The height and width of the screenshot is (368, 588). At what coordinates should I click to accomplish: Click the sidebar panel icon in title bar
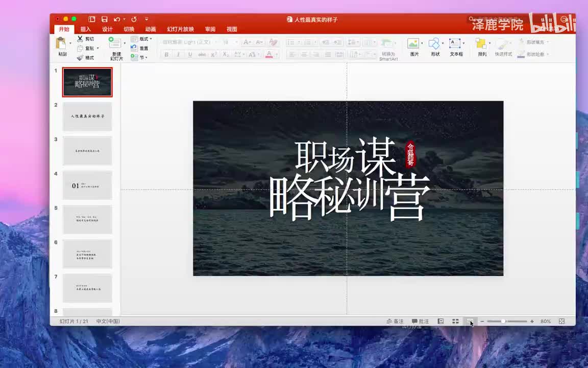91,19
